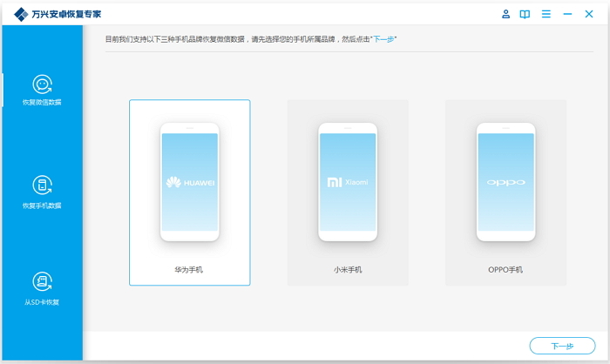Image resolution: width=610 pixels, height=364 pixels.
Task: Click the 从SD卡恢复 sidebar label
Action: 42,302
